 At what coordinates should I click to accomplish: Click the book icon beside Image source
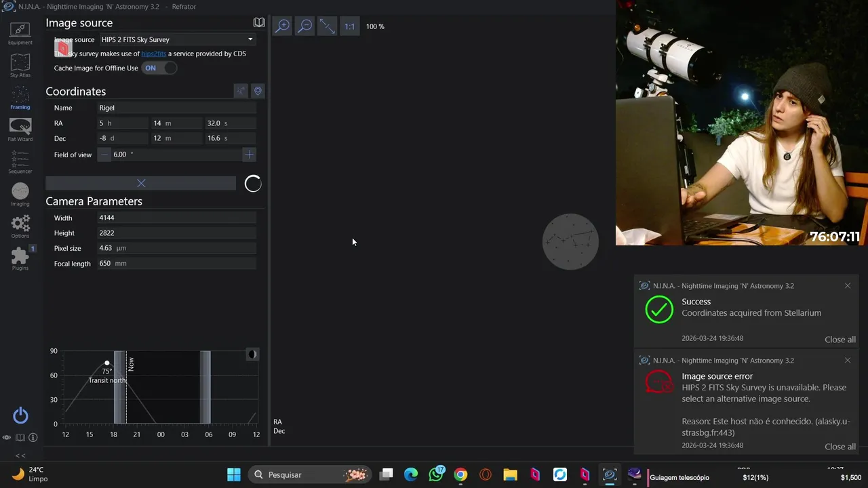[259, 22]
